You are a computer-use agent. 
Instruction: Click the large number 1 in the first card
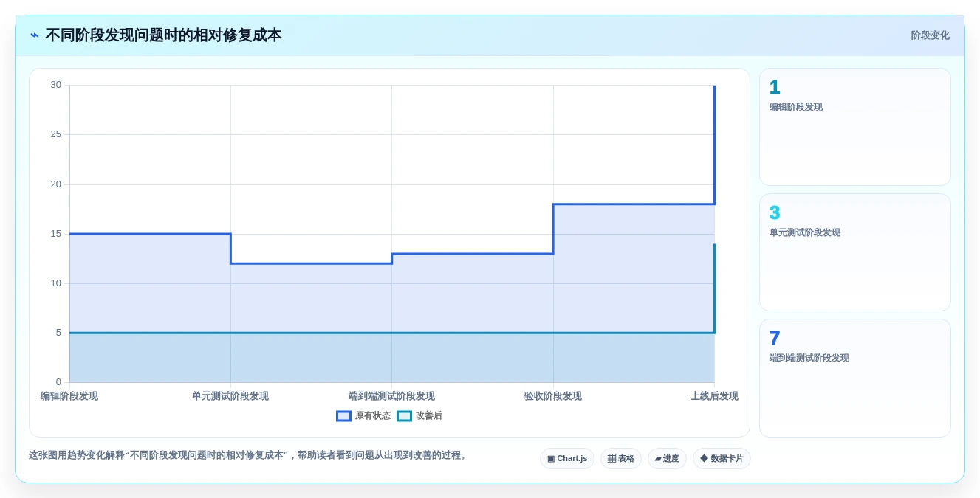click(775, 88)
